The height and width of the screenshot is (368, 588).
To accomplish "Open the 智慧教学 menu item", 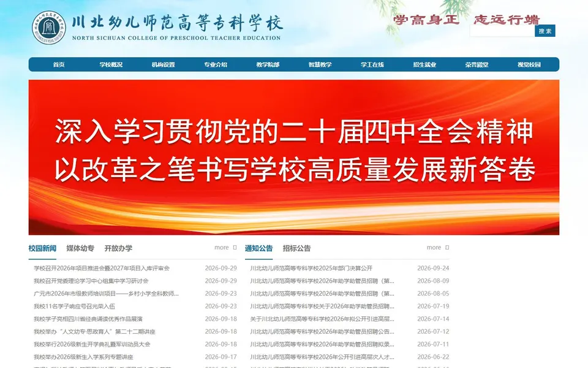I will (x=320, y=64).
